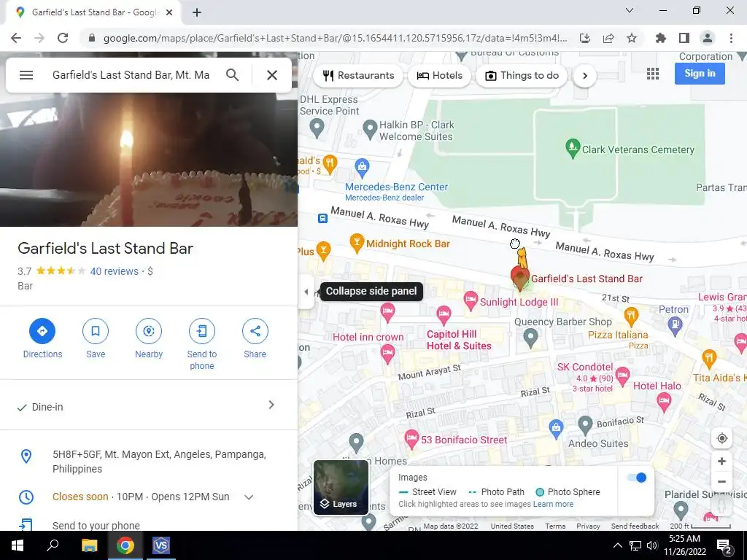747x560 pixels.
Task: Share this place icon
Action: pos(255,331)
